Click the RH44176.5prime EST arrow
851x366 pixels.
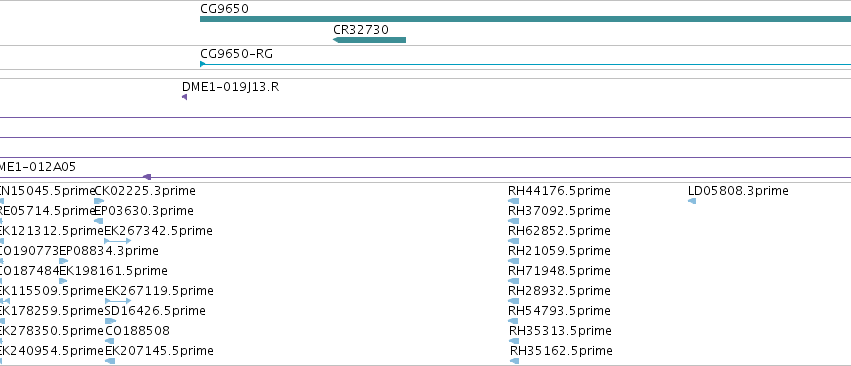click(513, 201)
